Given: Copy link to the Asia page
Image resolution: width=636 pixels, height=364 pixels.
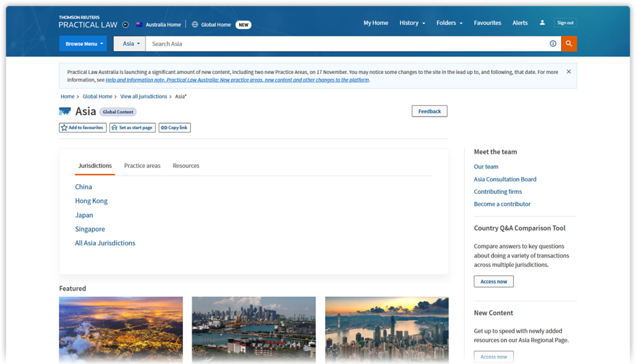Looking at the screenshot, I should point(174,128).
